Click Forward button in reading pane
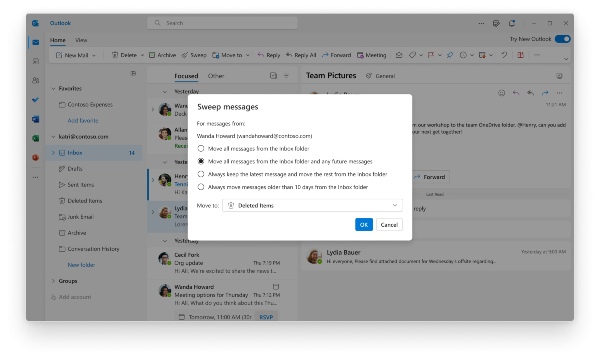Image resolution: width=600 pixels, height=360 pixels. click(430, 177)
